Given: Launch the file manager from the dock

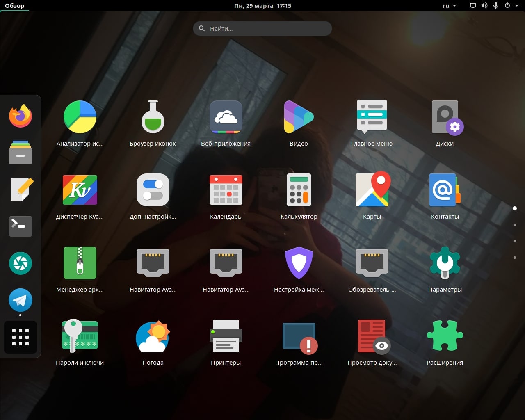Looking at the screenshot, I should (21, 152).
